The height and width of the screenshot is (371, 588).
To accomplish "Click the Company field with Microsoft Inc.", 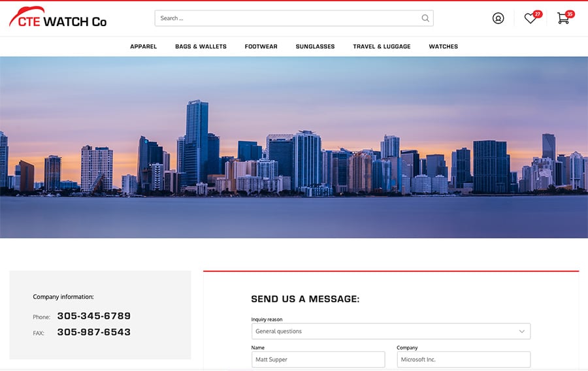I will [463, 359].
